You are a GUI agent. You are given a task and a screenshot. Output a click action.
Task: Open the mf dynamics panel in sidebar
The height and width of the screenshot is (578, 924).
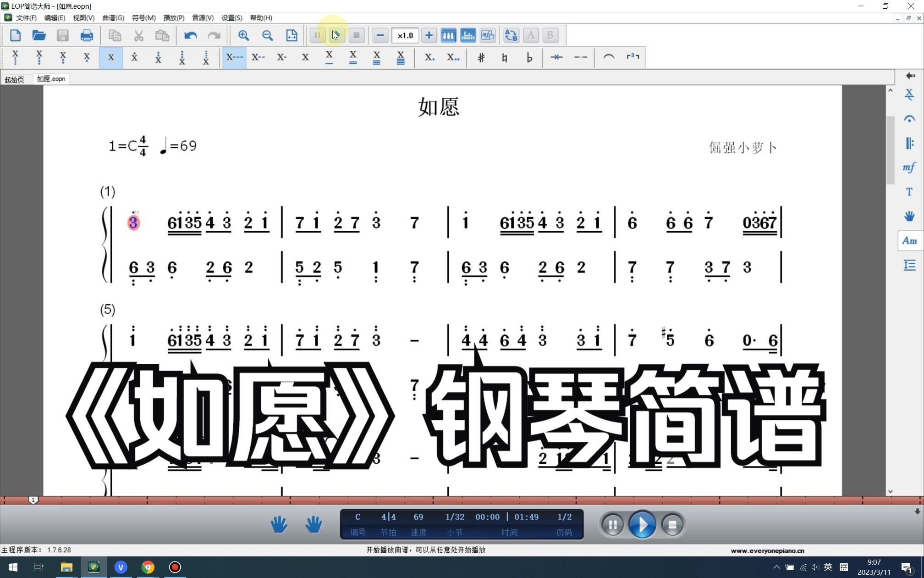(x=910, y=167)
